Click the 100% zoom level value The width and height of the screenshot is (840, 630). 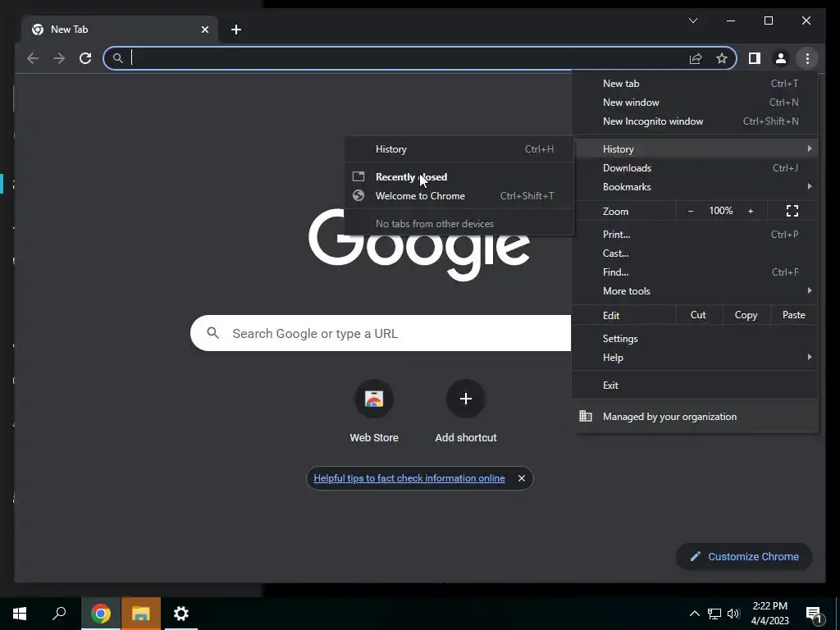point(720,211)
